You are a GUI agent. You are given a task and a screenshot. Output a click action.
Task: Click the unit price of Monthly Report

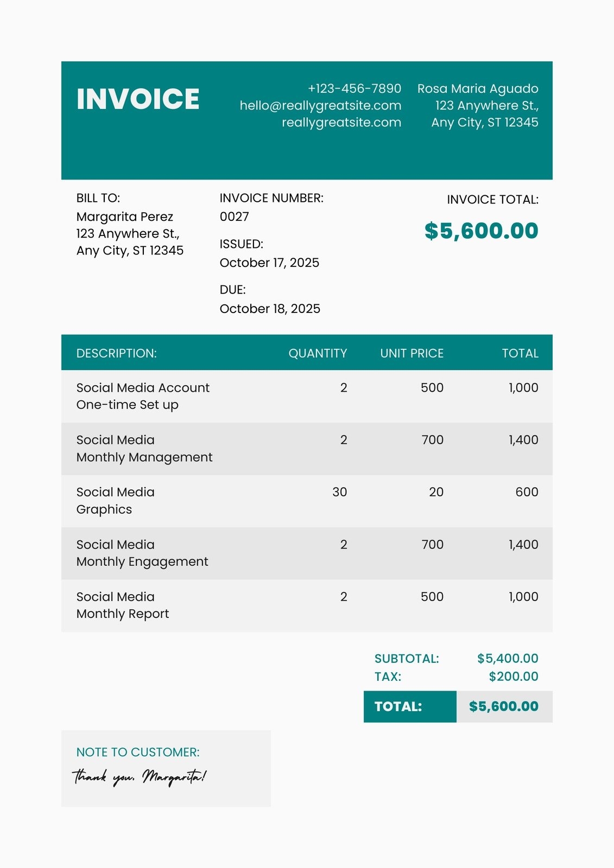pyautogui.click(x=432, y=597)
